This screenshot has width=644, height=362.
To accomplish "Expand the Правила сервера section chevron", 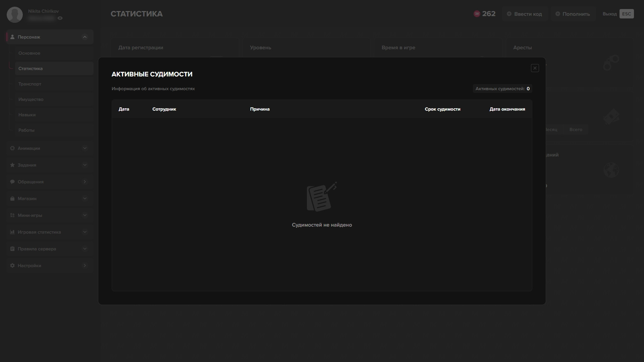I will point(85,249).
